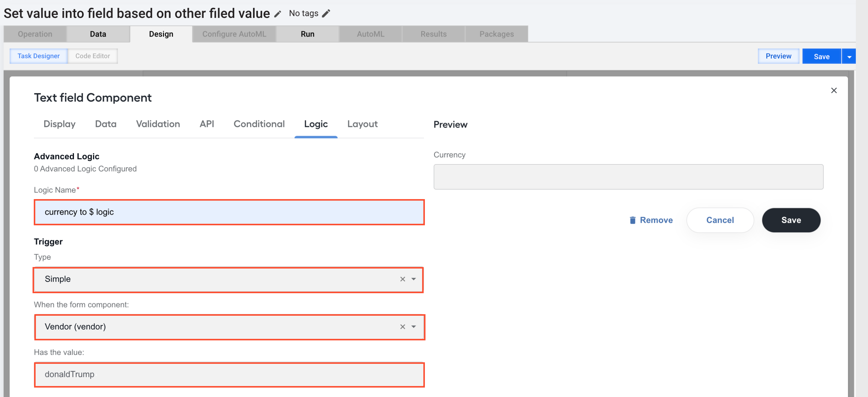Click the No tags label

304,13
